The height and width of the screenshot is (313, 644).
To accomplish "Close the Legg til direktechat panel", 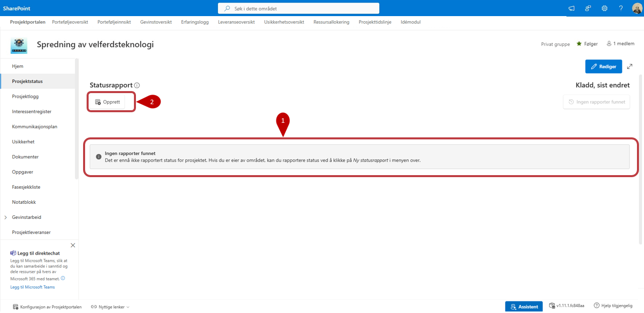I will tap(73, 245).
